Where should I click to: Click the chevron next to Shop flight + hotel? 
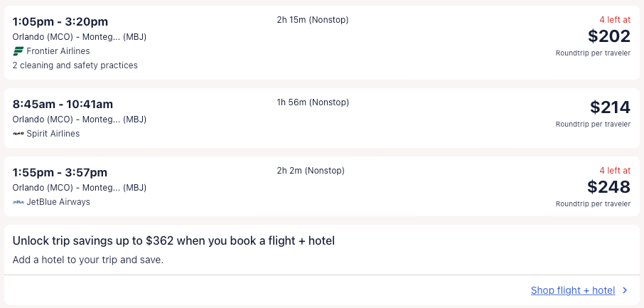[625, 290]
